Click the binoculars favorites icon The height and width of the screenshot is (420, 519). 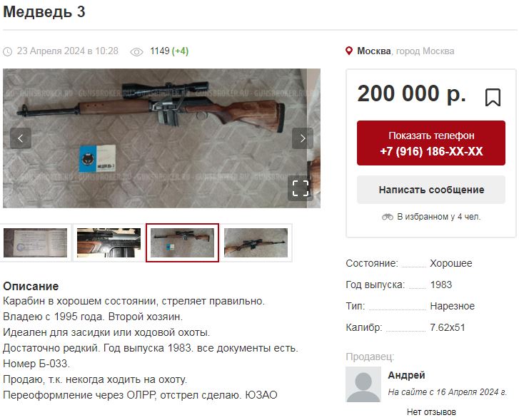pos(388,217)
